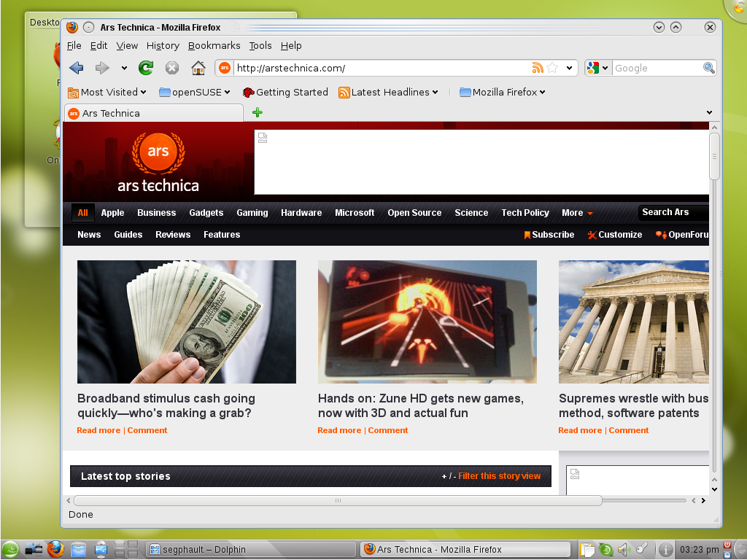Open the Edit menu
Screen dimensions: 747x560
point(98,46)
